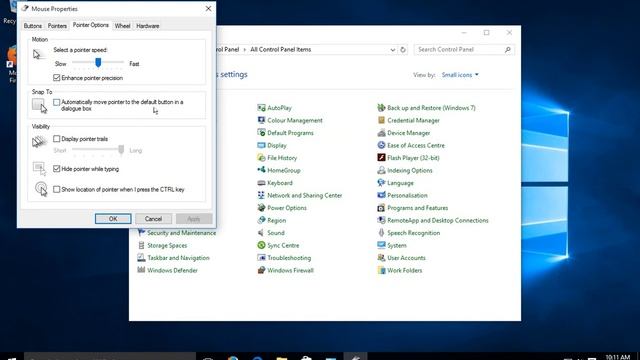Open Network and Sharing Center
Viewport: 640px width, 360px height.
tap(304, 196)
